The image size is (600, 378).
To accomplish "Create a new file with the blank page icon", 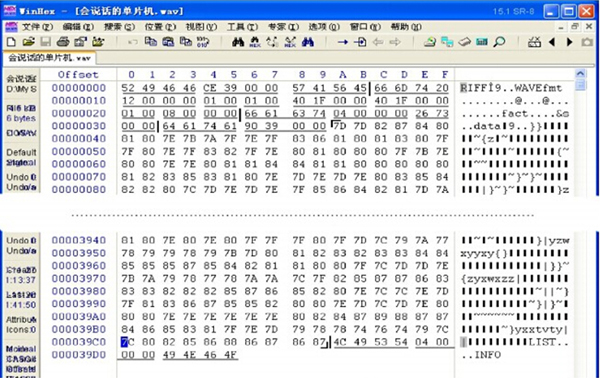I will [11, 42].
